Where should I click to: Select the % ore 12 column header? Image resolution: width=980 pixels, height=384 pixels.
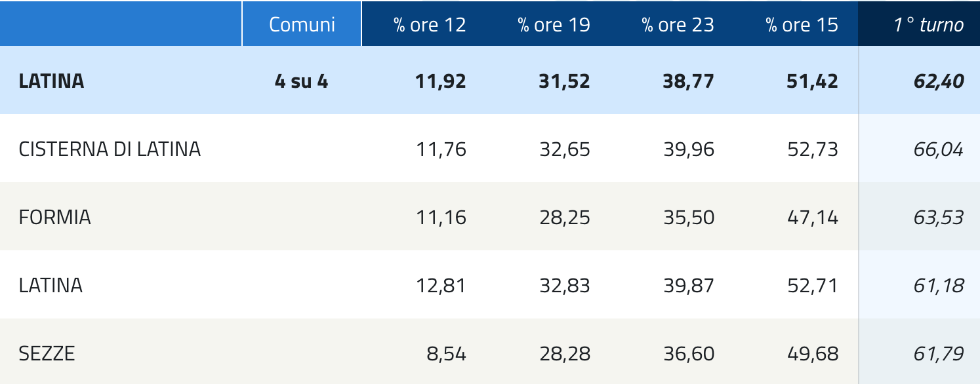coord(430,25)
